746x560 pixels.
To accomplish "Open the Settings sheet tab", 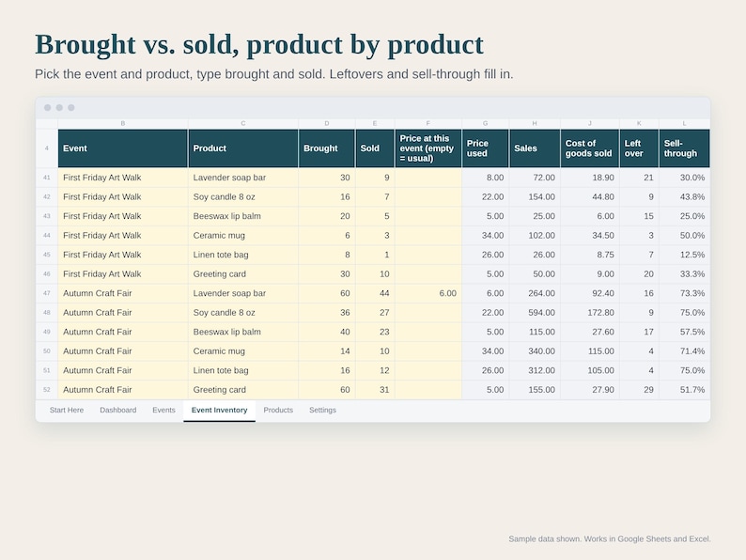I will 322,410.
